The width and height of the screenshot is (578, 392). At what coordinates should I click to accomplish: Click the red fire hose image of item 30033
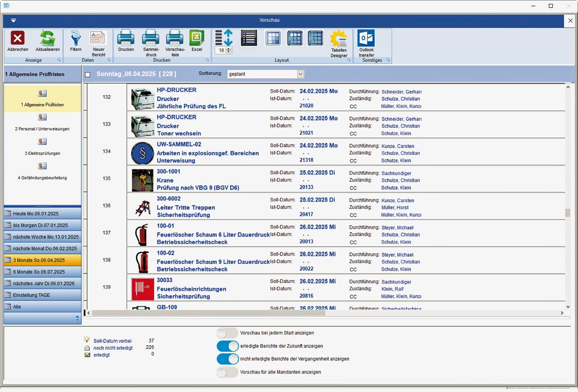pos(142,289)
